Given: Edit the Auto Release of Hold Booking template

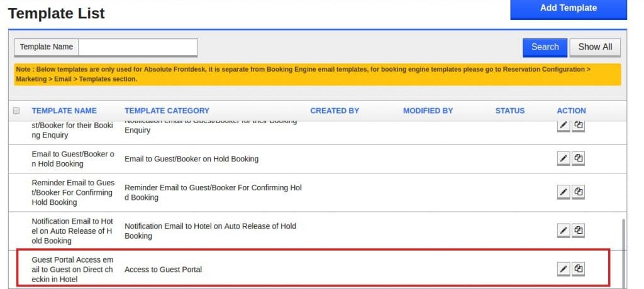Looking at the screenshot, I should (563, 231).
